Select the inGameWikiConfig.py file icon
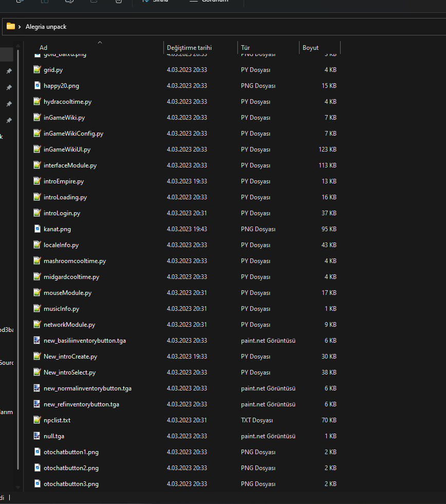 pos(38,133)
